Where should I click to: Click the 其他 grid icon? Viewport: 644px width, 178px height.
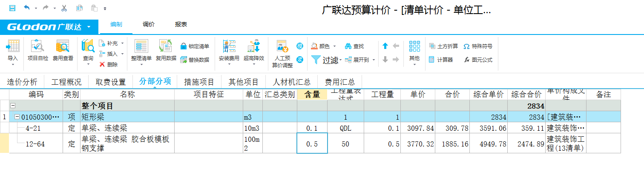coord(414,46)
